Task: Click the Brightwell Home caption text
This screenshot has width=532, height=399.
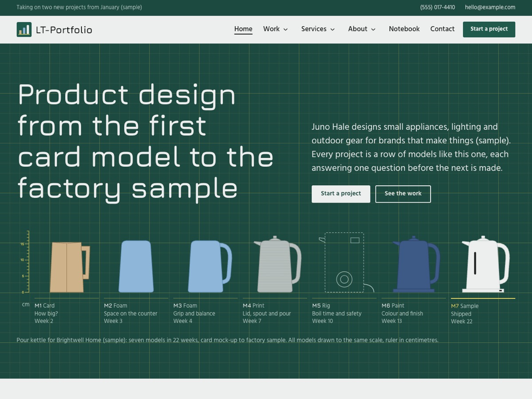Action: (x=227, y=340)
